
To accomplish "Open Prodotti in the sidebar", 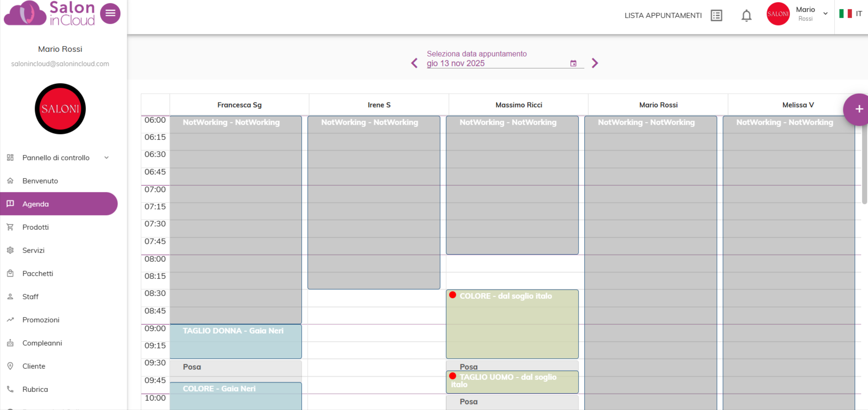I will (x=36, y=227).
